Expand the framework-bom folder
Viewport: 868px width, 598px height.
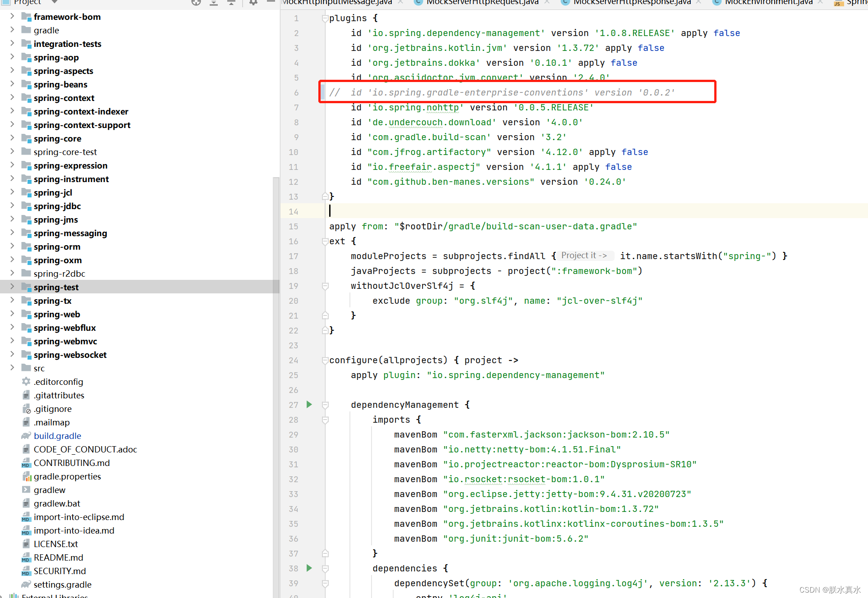12,16
